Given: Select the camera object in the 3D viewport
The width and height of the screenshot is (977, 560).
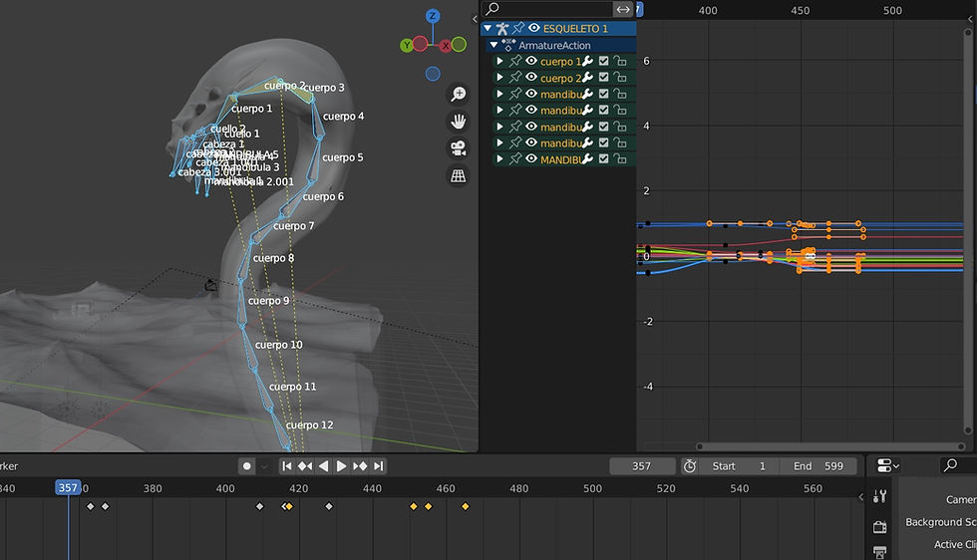Looking at the screenshot, I should (210, 285).
